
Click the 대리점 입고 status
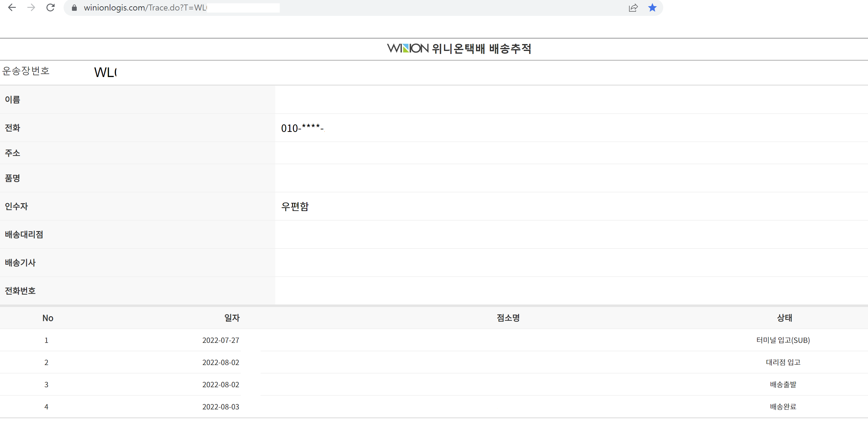[x=783, y=362]
